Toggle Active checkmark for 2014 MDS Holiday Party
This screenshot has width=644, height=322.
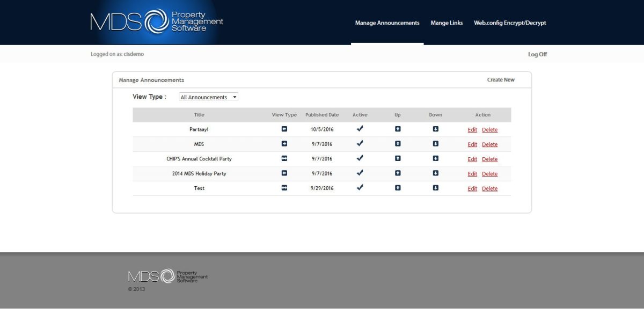point(360,173)
